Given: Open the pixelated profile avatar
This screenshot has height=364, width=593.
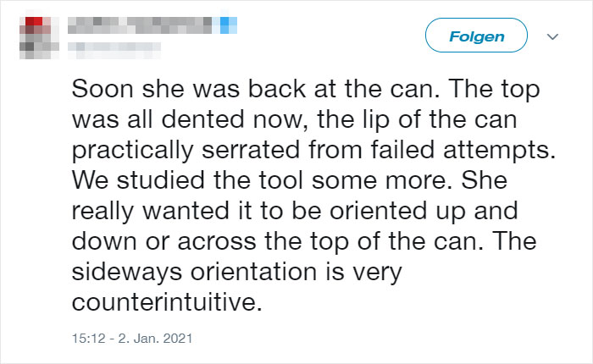Looking at the screenshot, I should (x=39, y=38).
